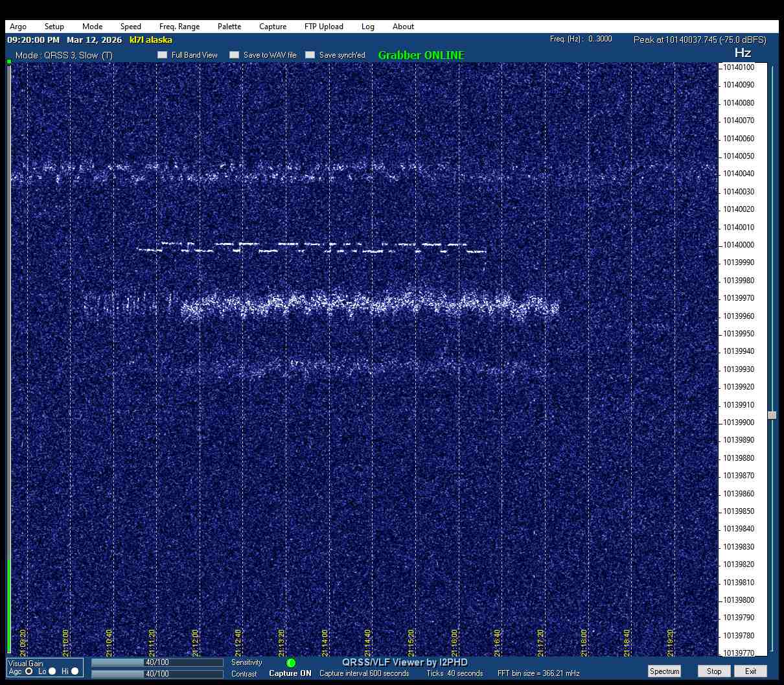
Task: Open the FTP Upload menu
Action: 324,27
